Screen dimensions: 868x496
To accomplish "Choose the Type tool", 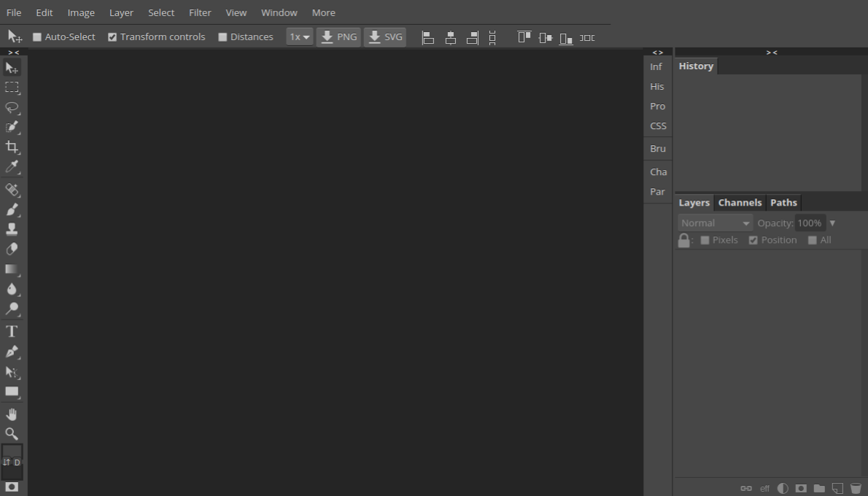I will coord(12,330).
